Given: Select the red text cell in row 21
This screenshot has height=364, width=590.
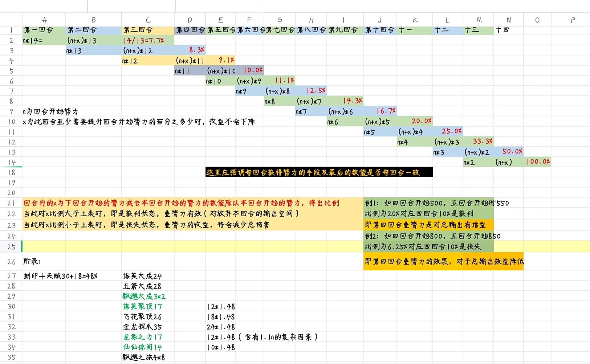Looking at the screenshot, I should pyautogui.click(x=181, y=203).
